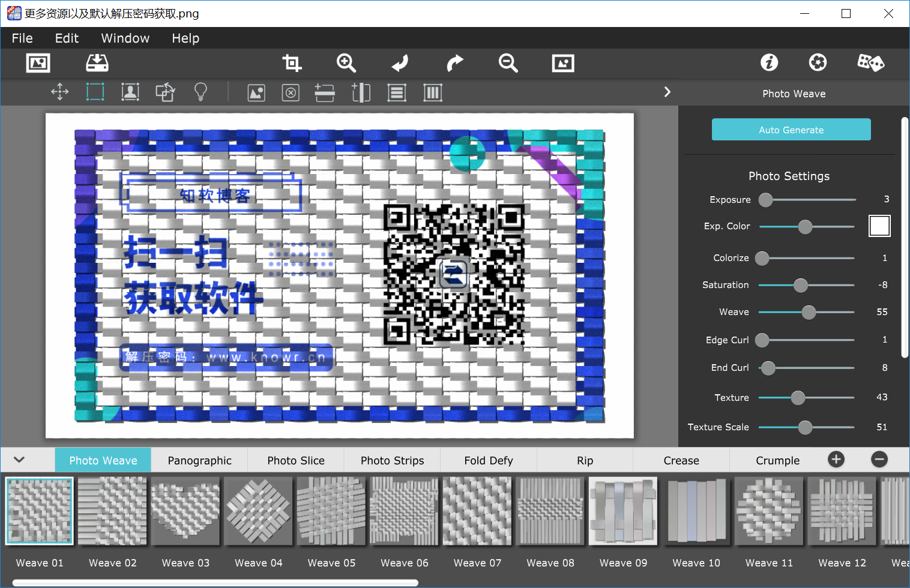The width and height of the screenshot is (910, 588).
Task: Select the Photo Weave tab
Action: (103, 460)
